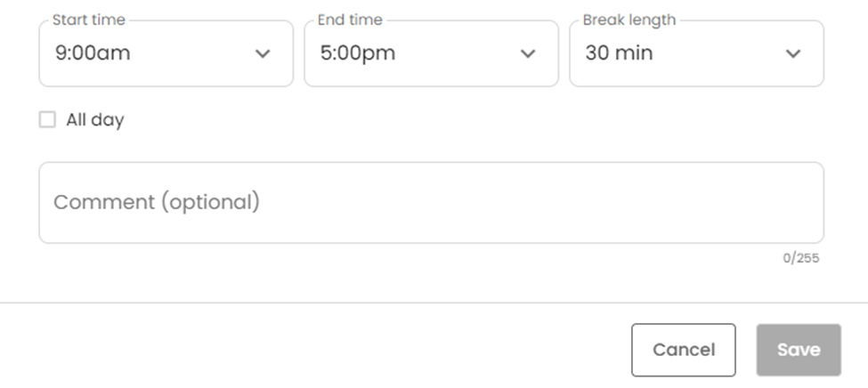This screenshot has width=868, height=388.
Task: Click the 0/255 character counter
Action: click(x=801, y=258)
